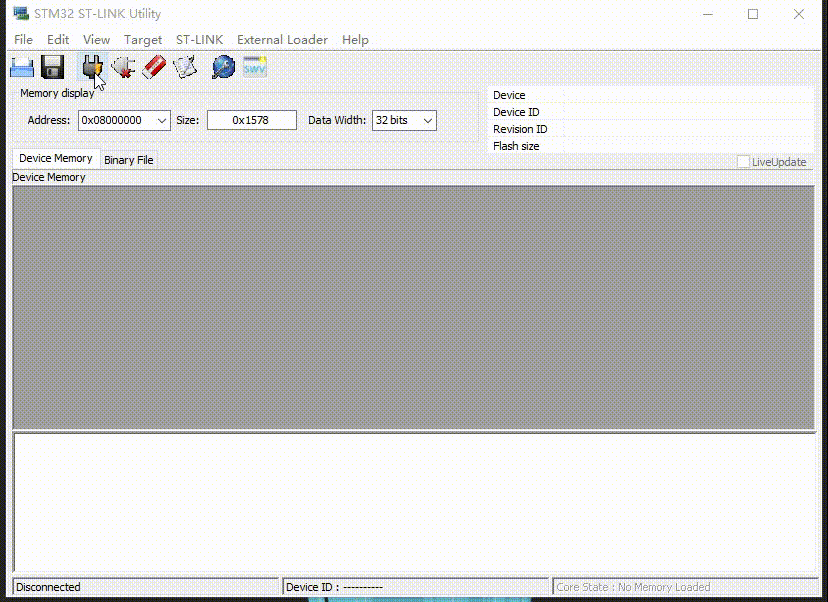Click the Device info label
The height and width of the screenshot is (602, 828).
[509, 96]
